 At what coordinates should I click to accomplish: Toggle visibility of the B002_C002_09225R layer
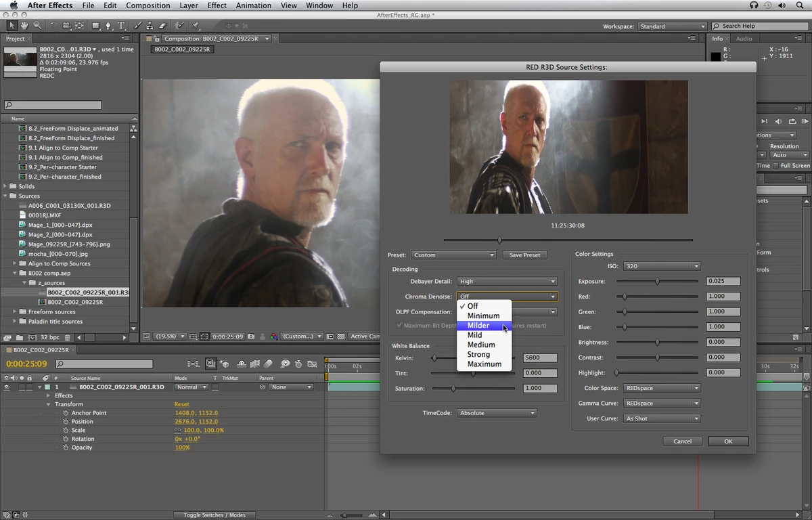(7, 387)
